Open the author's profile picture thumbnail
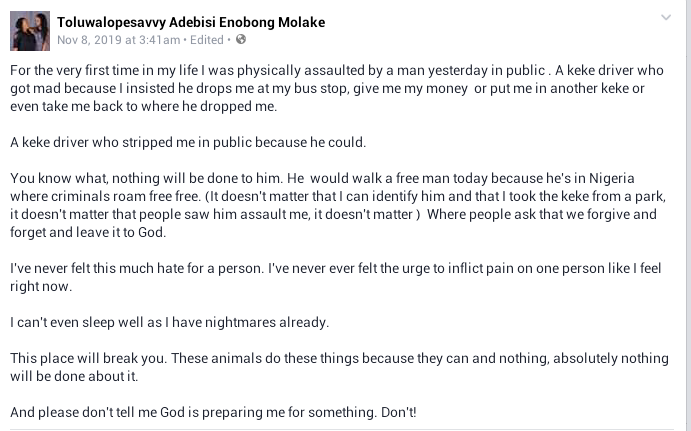Viewport: 691px width, 431px height. click(x=30, y=31)
